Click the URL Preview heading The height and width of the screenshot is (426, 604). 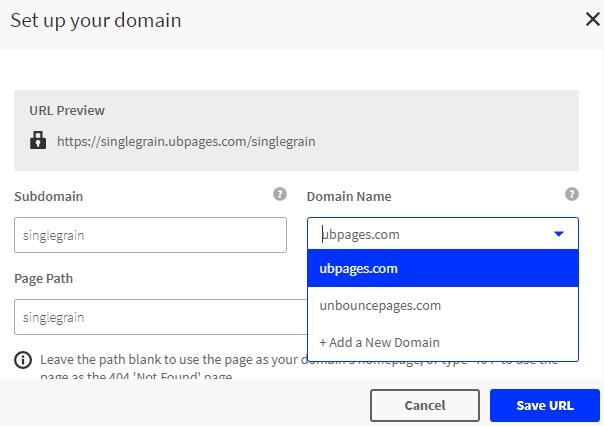click(x=67, y=111)
